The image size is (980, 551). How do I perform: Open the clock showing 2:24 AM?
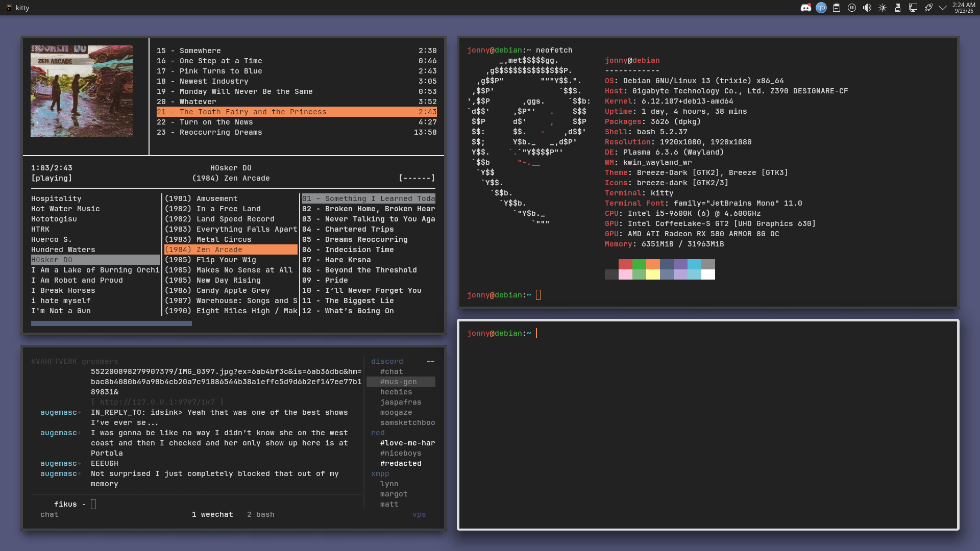coord(964,8)
